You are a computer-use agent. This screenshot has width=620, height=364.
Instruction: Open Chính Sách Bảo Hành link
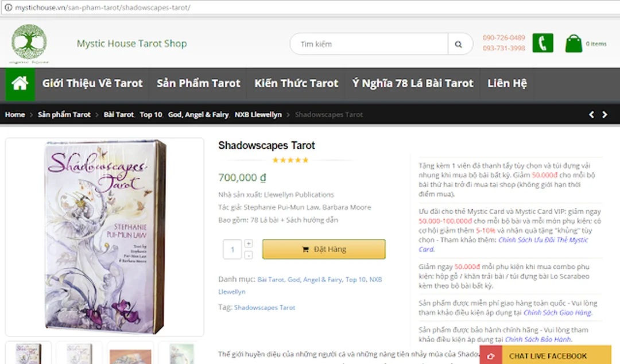[538, 339]
